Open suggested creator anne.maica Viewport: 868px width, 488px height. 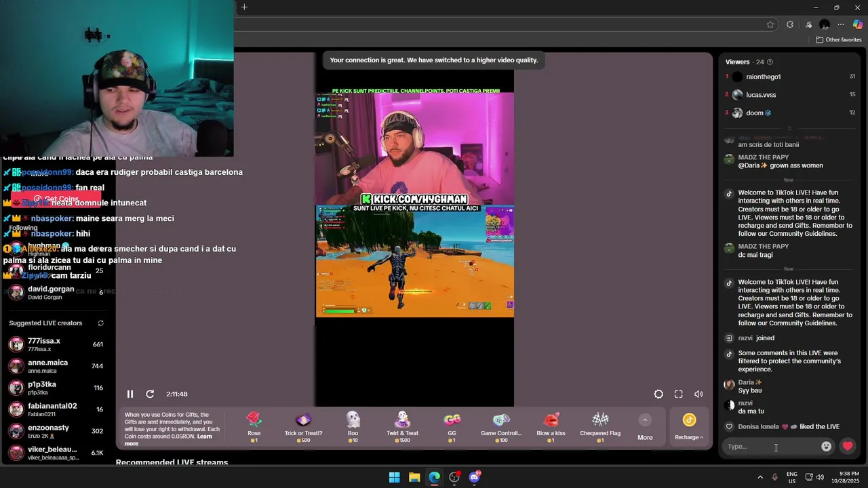point(56,366)
